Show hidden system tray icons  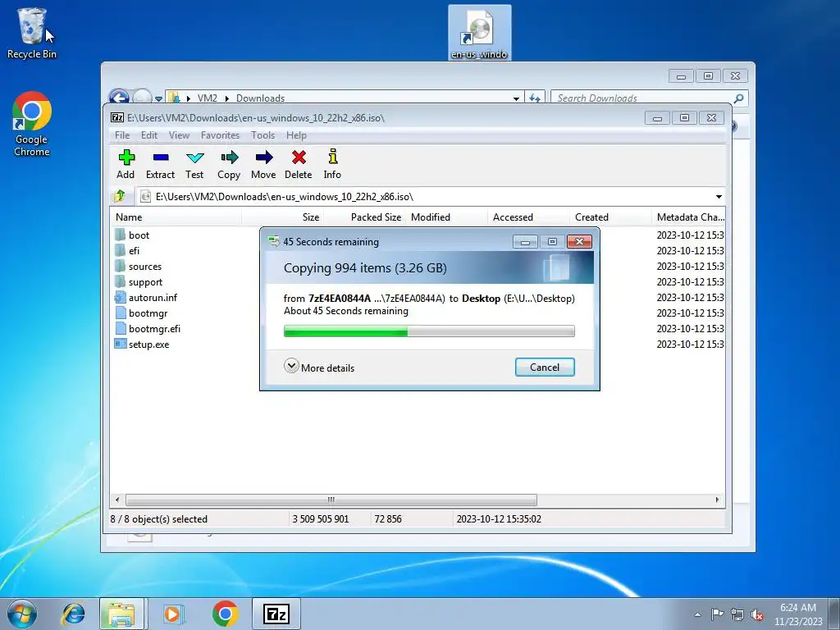click(697, 614)
